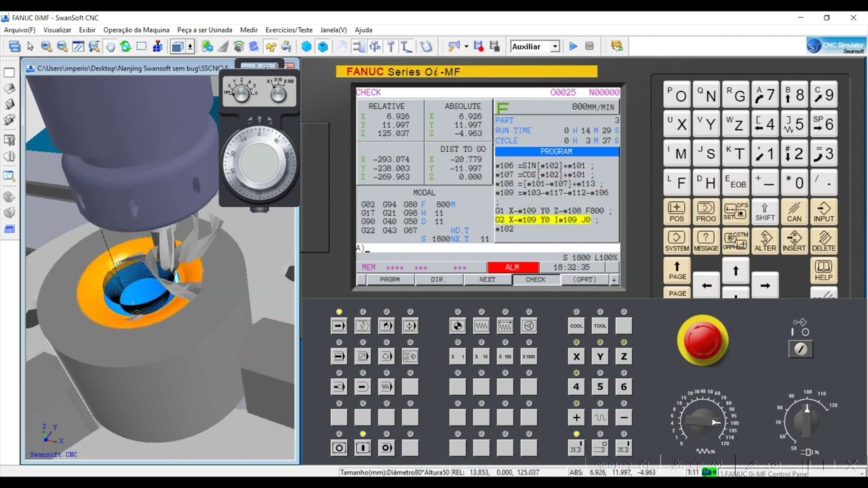
Task: Select the Z axis button
Action: point(624,357)
